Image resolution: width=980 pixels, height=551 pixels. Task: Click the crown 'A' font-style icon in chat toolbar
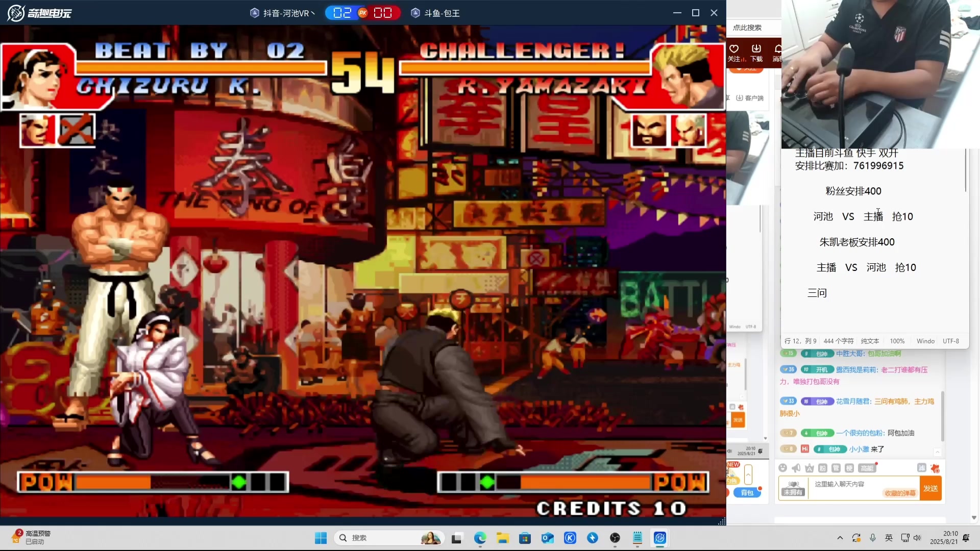809,468
